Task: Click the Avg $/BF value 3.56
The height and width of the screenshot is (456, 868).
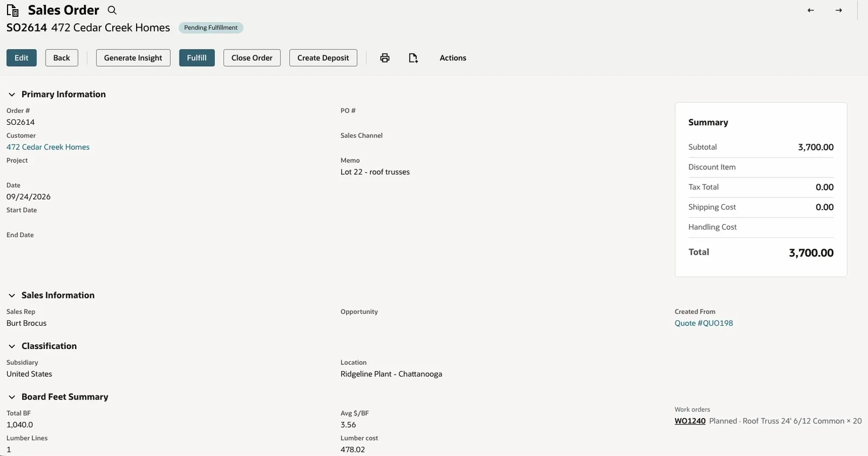Action: point(348,425)
